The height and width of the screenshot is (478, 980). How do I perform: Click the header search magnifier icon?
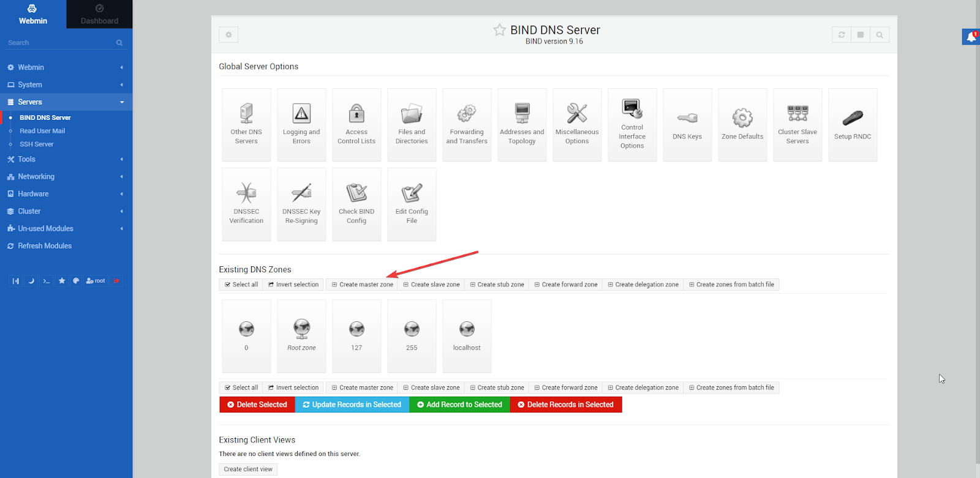pyautogui.click(x=880, y=35)
